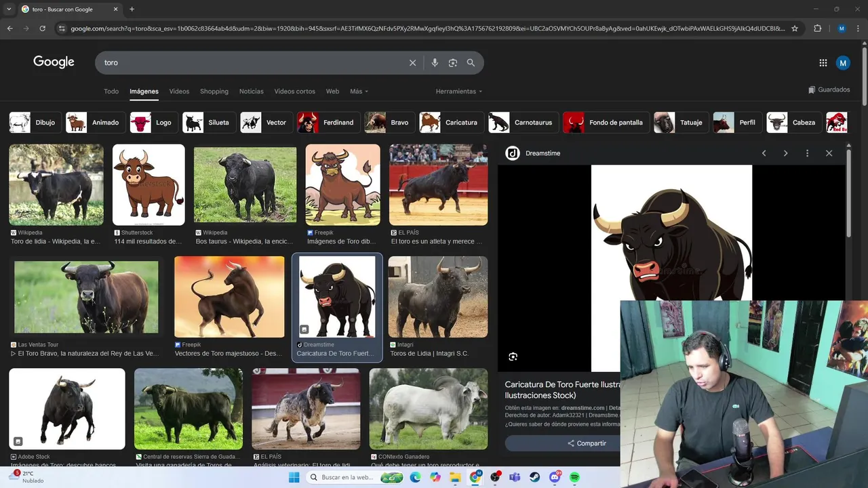Open Google Lens image search icon
Viewport: 868px width, 488px height.
pos(452,62)
